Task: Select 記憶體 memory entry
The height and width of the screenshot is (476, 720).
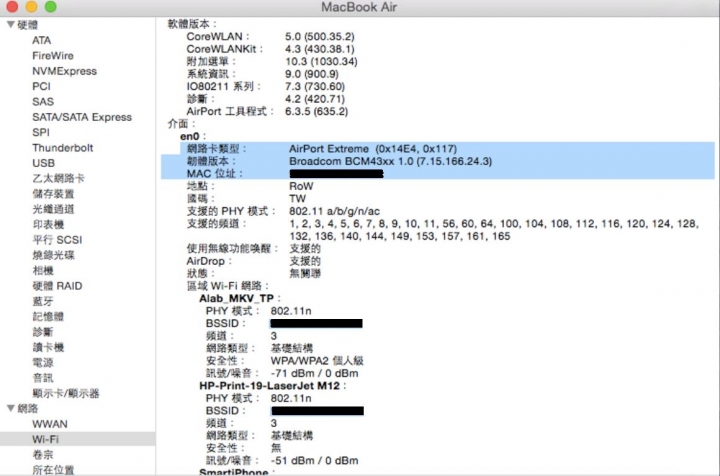Action: [x=48, y=316]
